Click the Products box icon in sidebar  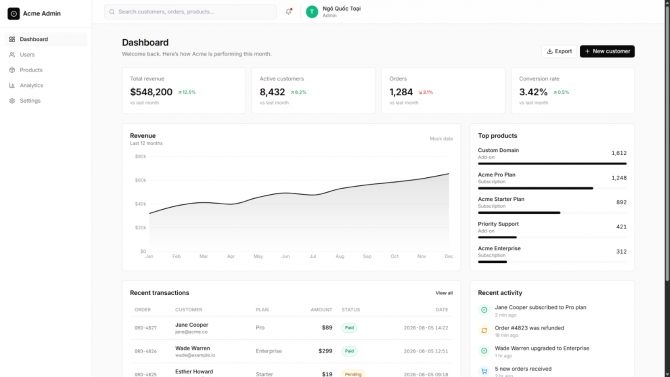point(12,70)
